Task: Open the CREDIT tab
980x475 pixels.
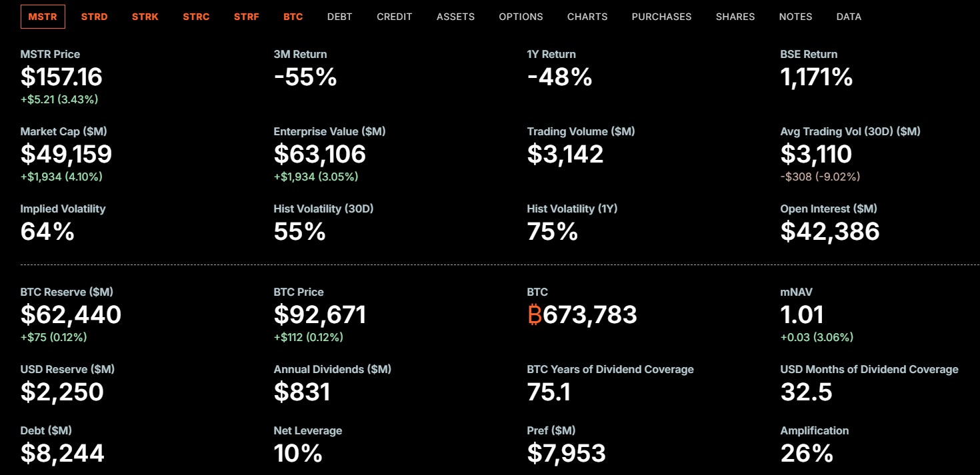Action: click(x=395, y=17)
